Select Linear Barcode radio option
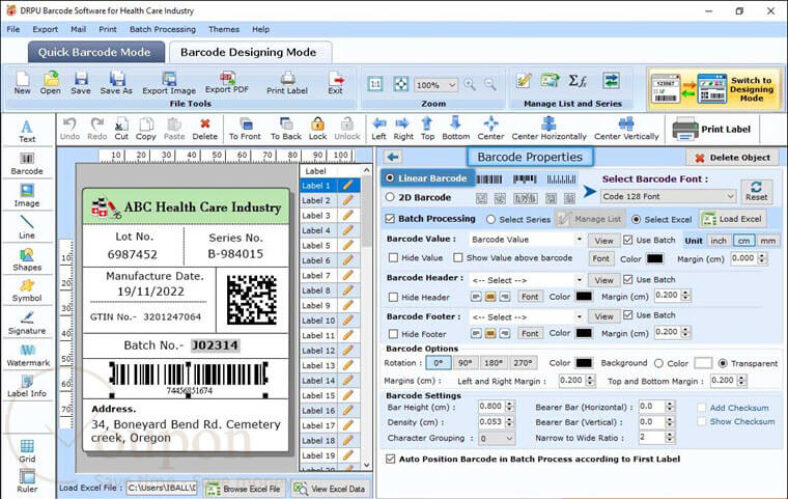788x499 pixels. [390, 178]
